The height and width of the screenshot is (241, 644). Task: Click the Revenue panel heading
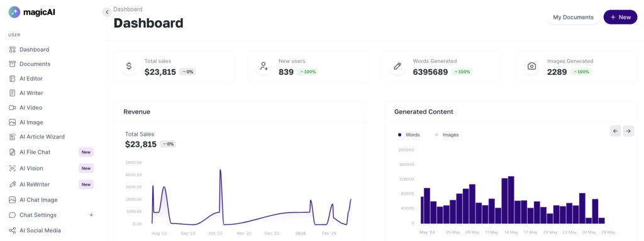click(136, 111)
